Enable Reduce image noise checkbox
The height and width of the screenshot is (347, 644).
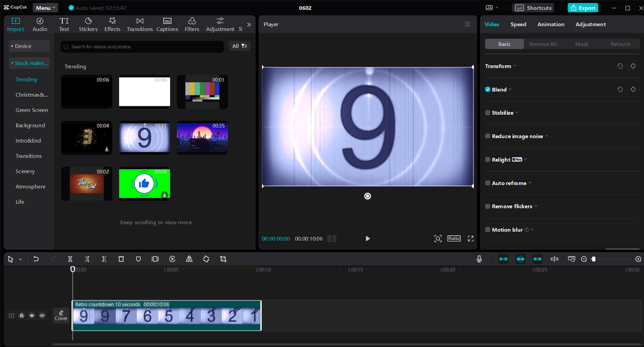pos(488,136)
